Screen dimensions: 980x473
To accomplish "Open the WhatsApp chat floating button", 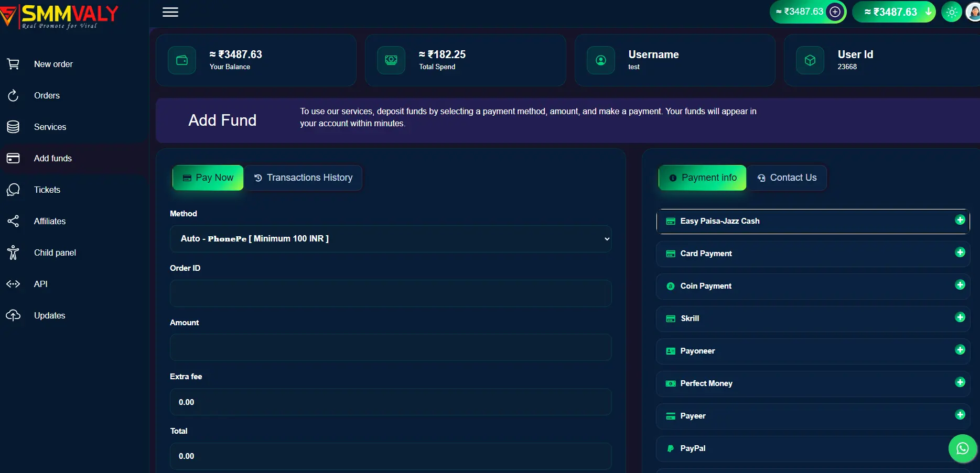I will tap(962, 448).
